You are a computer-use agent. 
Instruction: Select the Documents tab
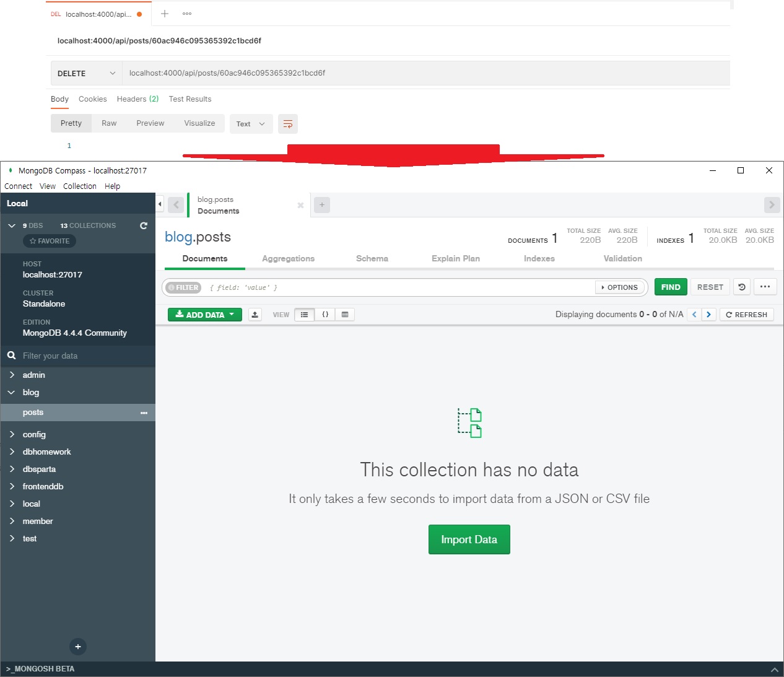pos(205,258)
